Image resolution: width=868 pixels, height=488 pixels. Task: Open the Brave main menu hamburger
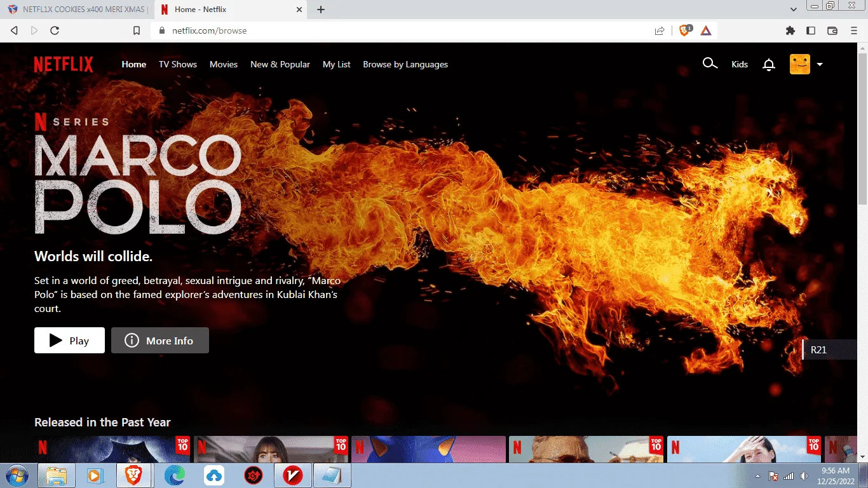pyautogui.click(x=854, y=30)
